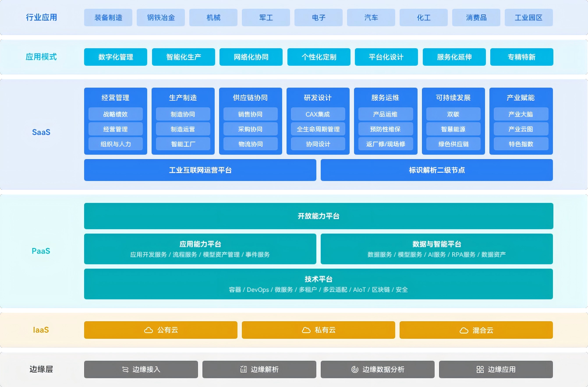Select the 预防性维保 item
588x387 pixels.
(386, 129)
